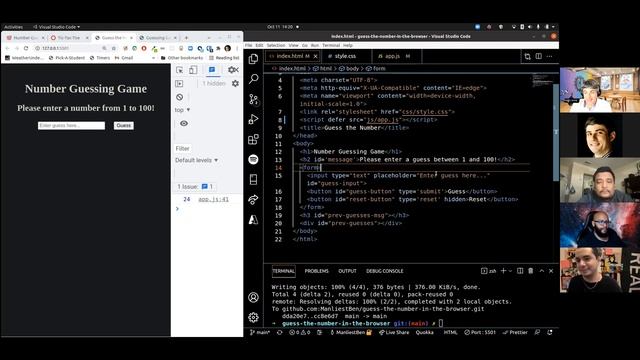The width and height of the screenshot is (640, 360).
Task: Open Ubuntu system menu arrow
Action: (x=553, y=27)
